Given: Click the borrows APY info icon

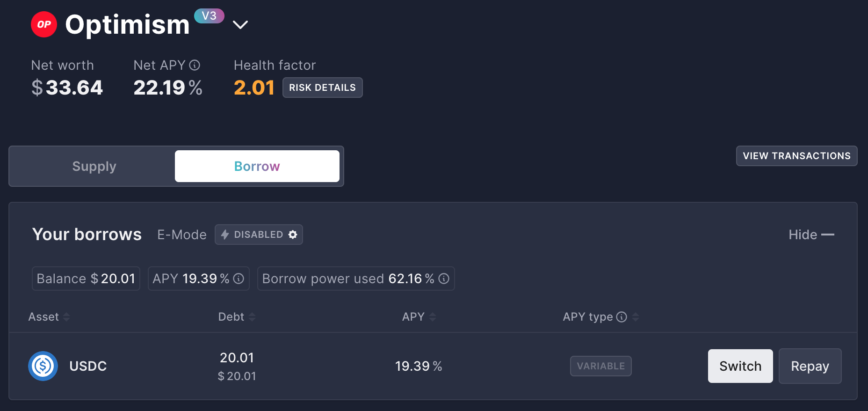Looking at the screenshot, I should pyautogui.click(x=239, y=279).
